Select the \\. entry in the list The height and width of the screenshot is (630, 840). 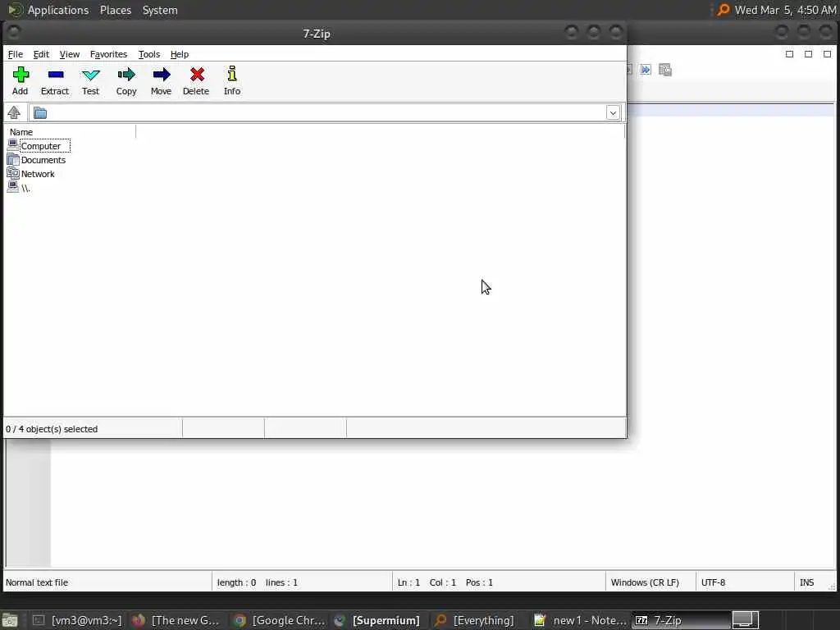coord(25,188)
